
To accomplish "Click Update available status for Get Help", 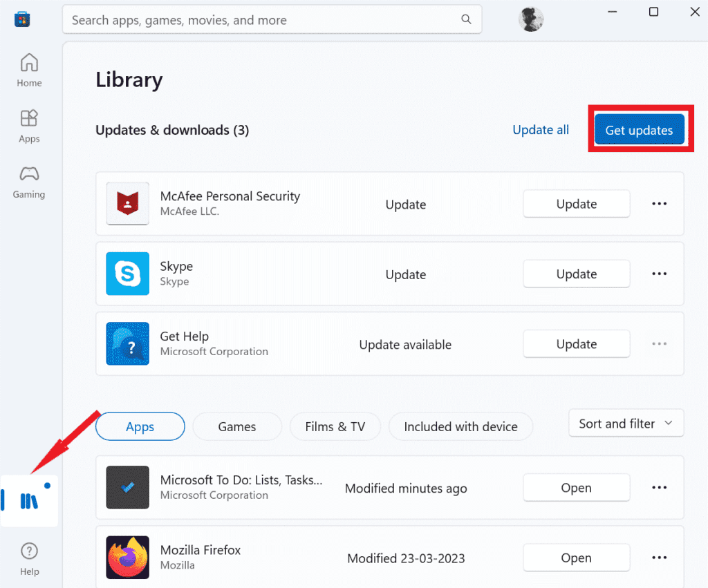I will point(405,345).
